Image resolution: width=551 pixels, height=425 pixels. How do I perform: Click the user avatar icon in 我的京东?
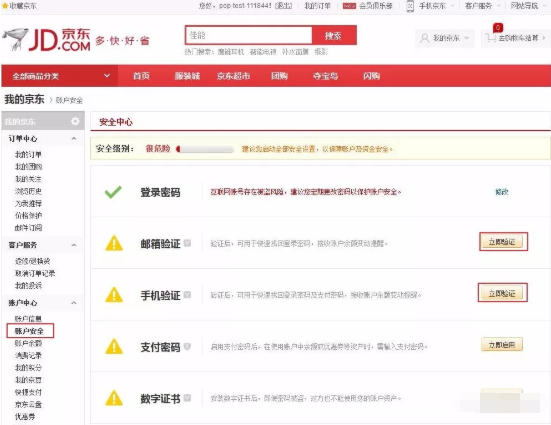pos(424,38)
